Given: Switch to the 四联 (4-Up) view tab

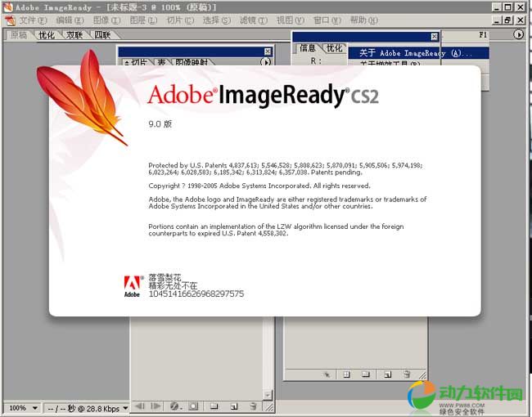Looking at the screenshot, I should tap(102, 35).
